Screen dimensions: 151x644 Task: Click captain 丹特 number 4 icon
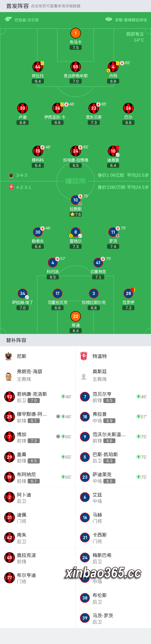tap(113, 67)
